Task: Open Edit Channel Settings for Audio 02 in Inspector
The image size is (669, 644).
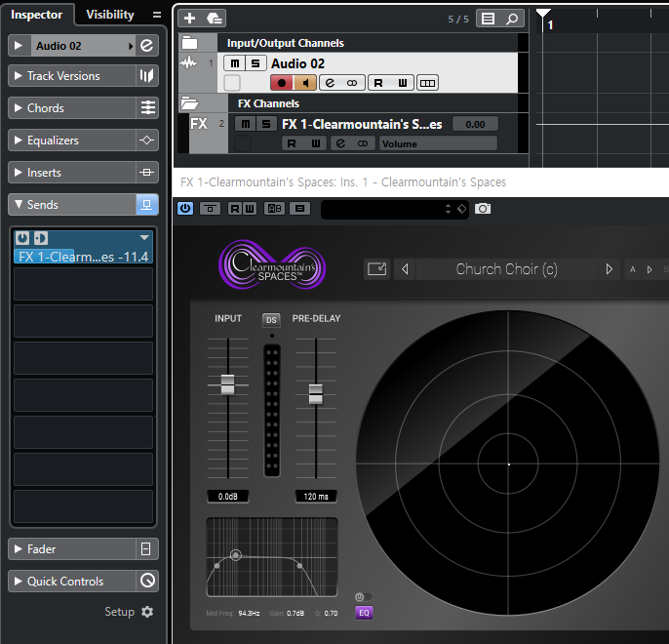Action: pos(146,46)
